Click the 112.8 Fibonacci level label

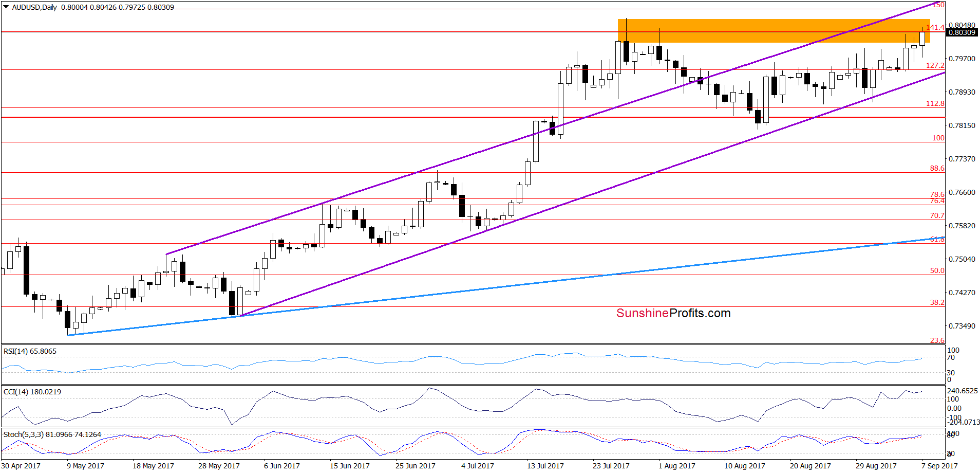(935, 103)
